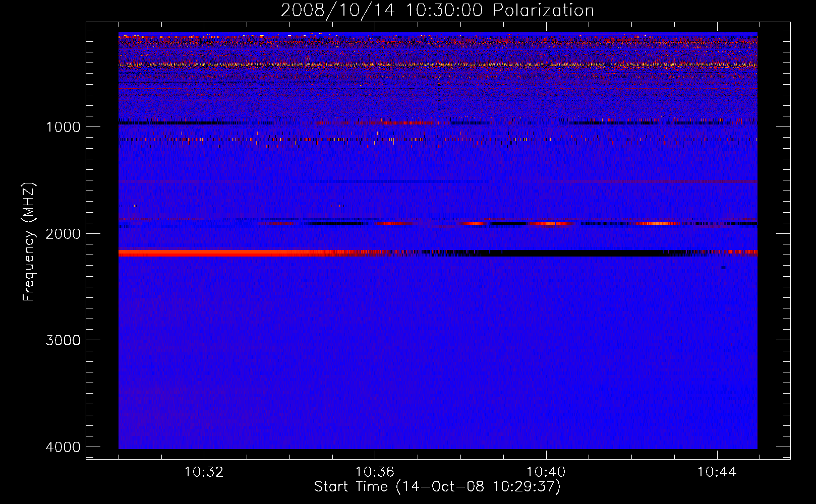Viewport: 816px width, 504px height.
Task: Click the 10:32 time tick label
Action: point(204,472)
